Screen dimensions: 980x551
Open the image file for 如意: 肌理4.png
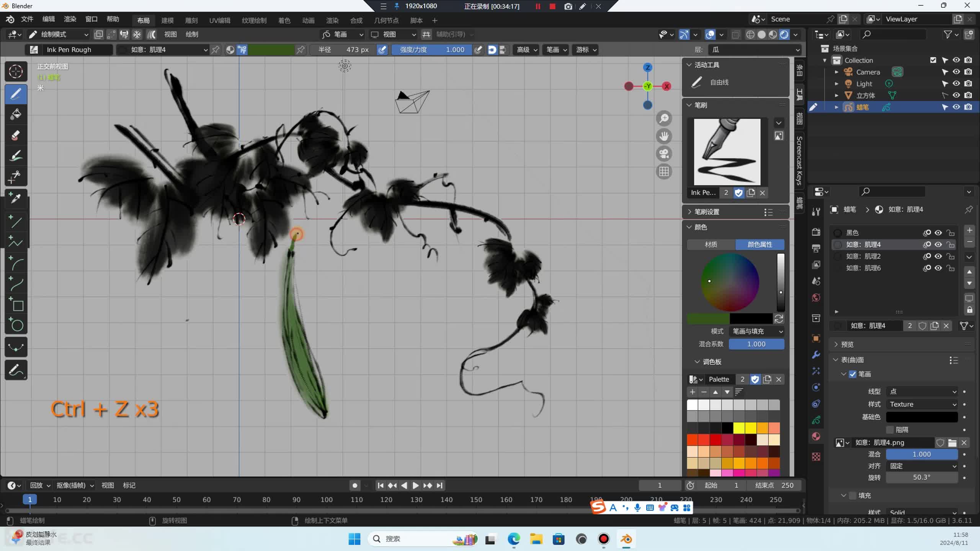(952, 443)
